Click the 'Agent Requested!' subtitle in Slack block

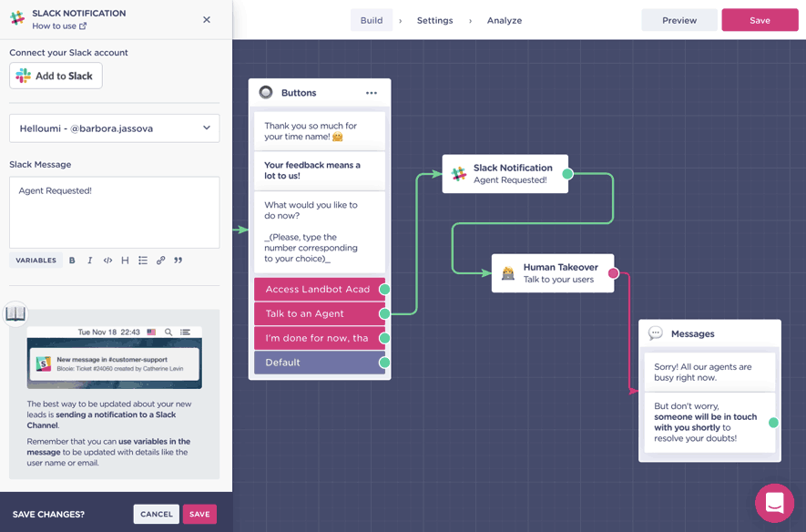510,179
